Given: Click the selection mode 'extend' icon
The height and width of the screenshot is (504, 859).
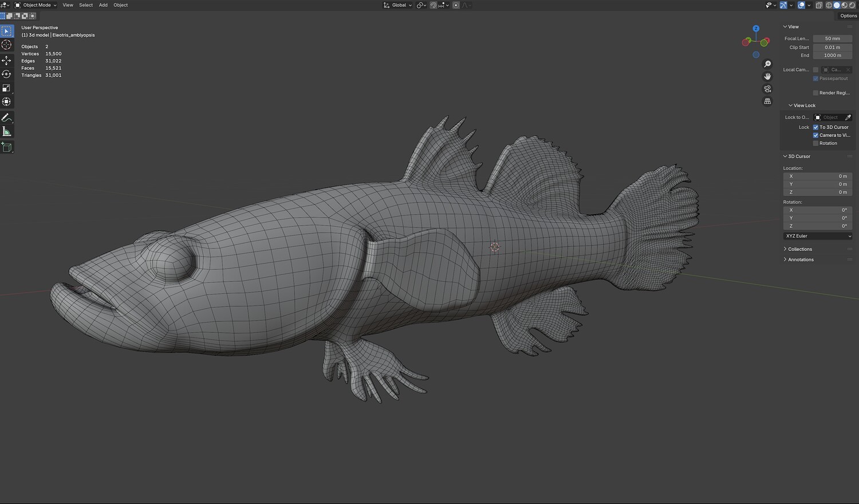Looking at the screenshot, I should point(10,15).
